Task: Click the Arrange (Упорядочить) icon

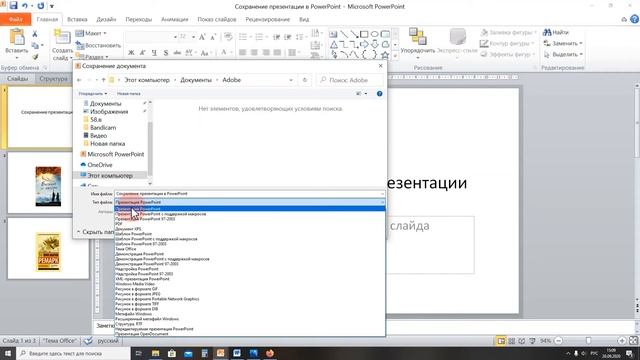Action: (x=417, y=37)
